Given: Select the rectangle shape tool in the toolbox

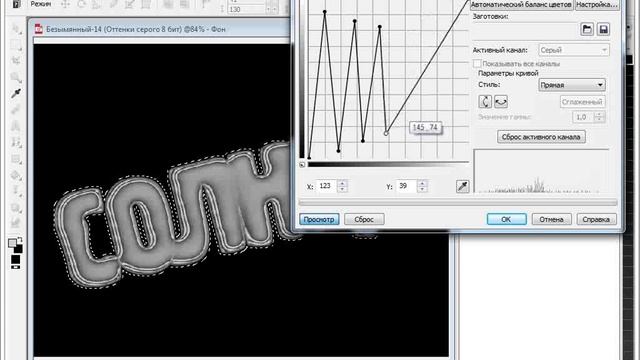Looking at the screenshot, I should tap(16, 159).
